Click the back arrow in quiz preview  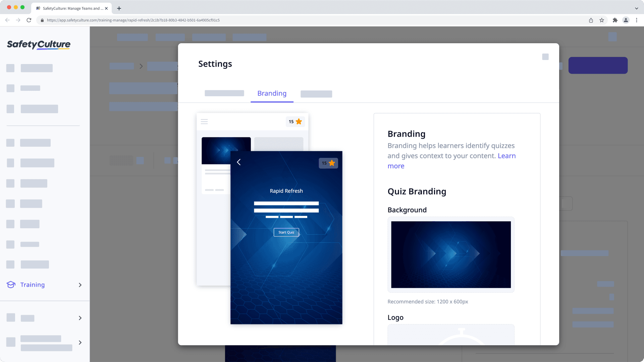(x=239, y=162)
